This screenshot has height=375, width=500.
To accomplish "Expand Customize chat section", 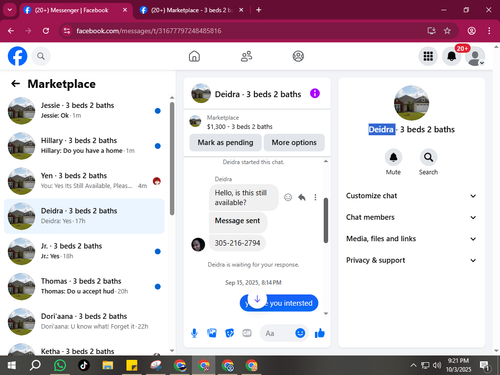I will tap(411, 196).
